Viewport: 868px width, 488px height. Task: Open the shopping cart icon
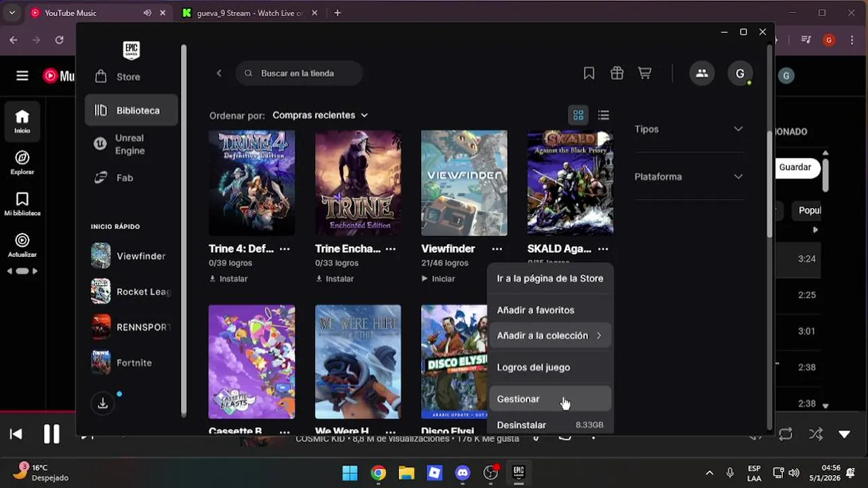[x=644, y=73]
